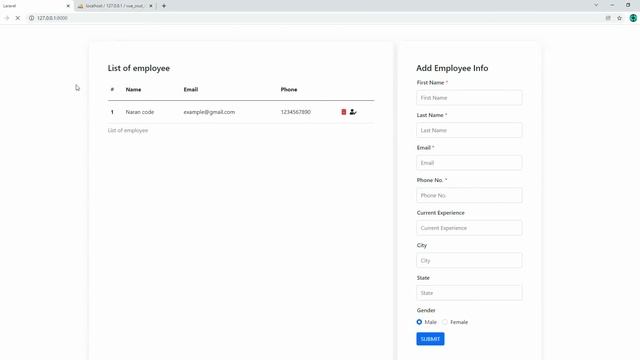Click the icon left of the bookmark star
Image resolution: width=640 pixels, height=360 pixels.
[608, 18]
